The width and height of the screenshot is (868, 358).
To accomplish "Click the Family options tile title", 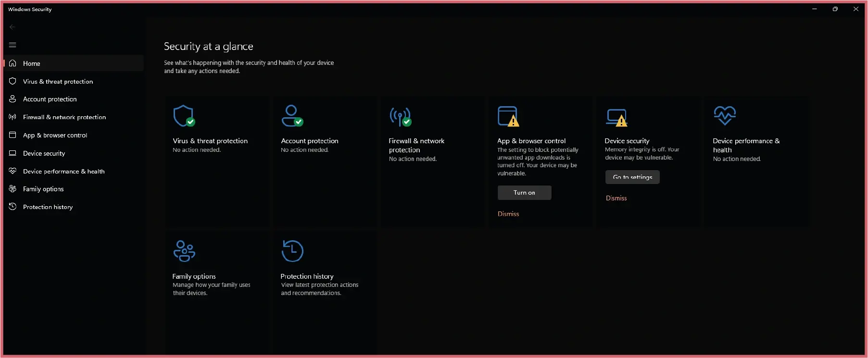I will (194, 276).
